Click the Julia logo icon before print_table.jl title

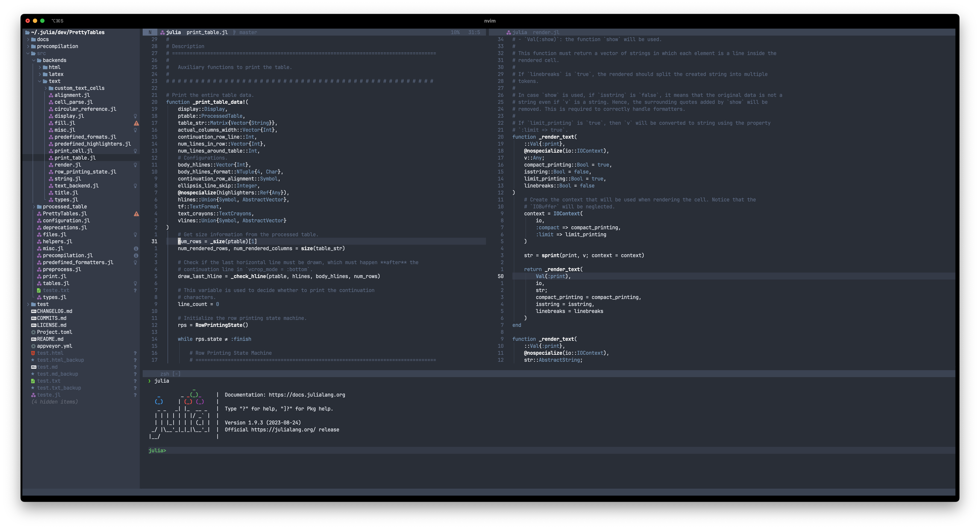(162, 33)
